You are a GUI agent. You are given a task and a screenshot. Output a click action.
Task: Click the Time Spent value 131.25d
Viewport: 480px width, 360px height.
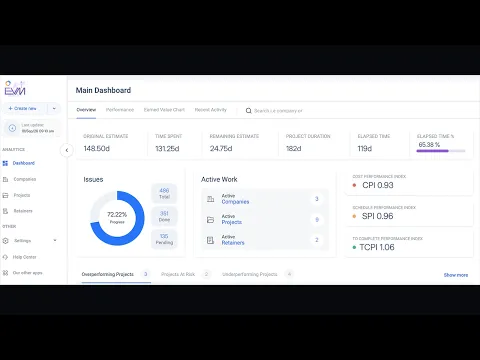(167, 149)
